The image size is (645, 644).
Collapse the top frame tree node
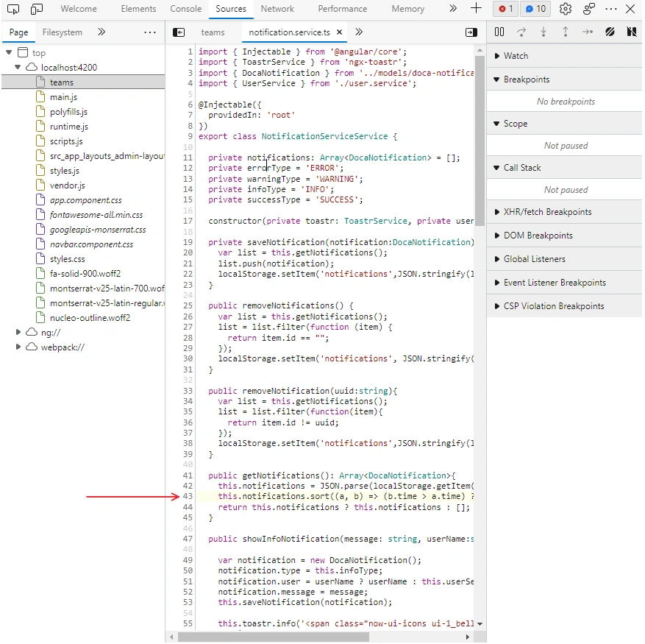[x=9, y=52]
